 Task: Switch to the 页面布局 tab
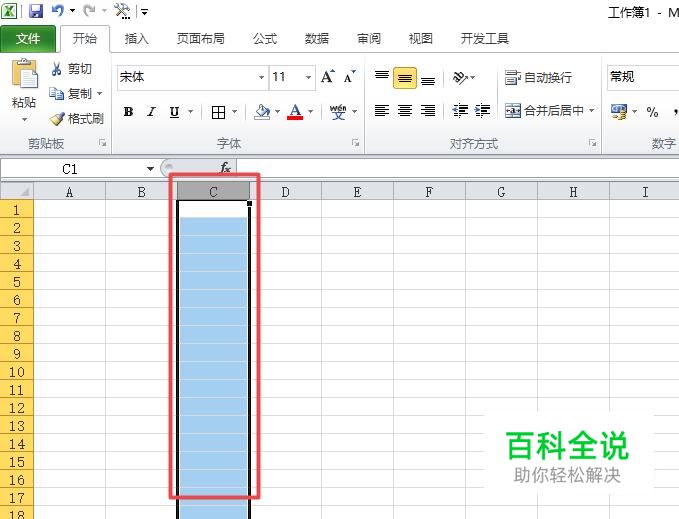click(x=201, y=39)
